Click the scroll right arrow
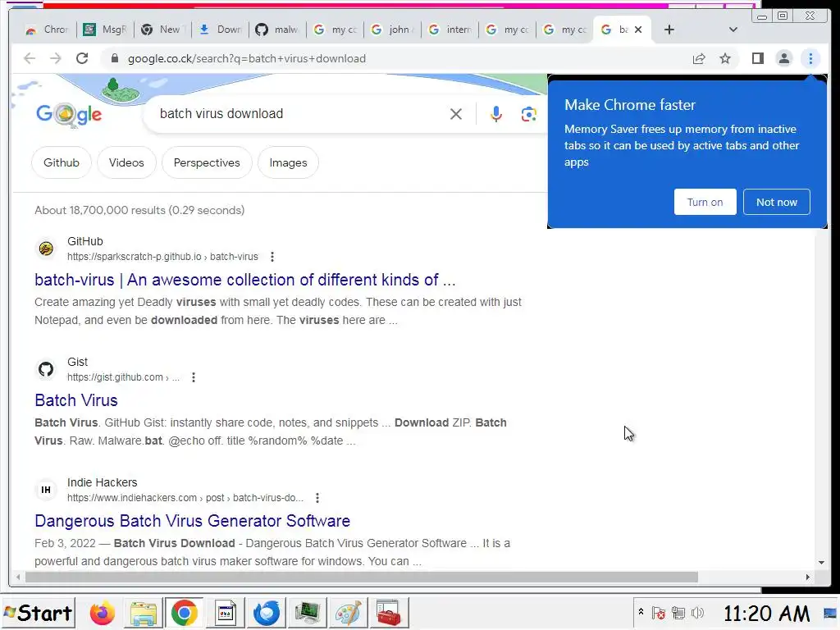This screenshot has height=630, width=840. click(x=808, y=577)
